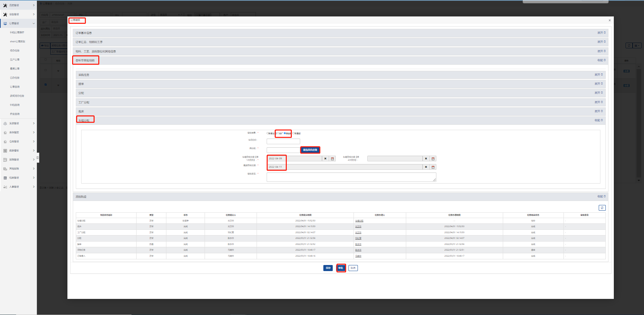Click the 库存管控 icon in sidebar
Image resolution: width=644 pixels, height=315 pixels.
click(x=5, y=133)
